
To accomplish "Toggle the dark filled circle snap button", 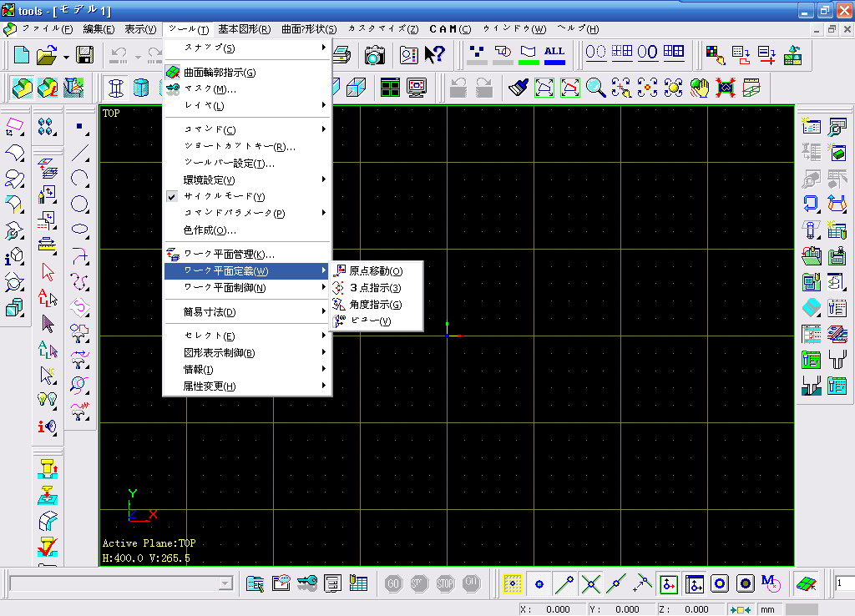I will 746,583.
